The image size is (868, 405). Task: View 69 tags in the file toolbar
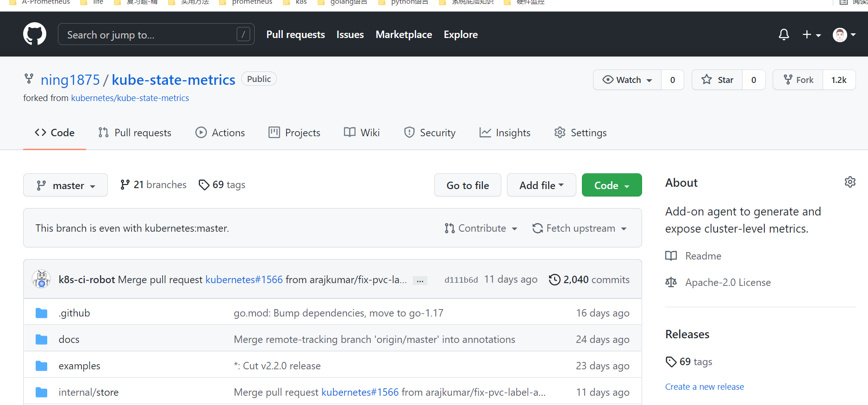coord(222,184)
